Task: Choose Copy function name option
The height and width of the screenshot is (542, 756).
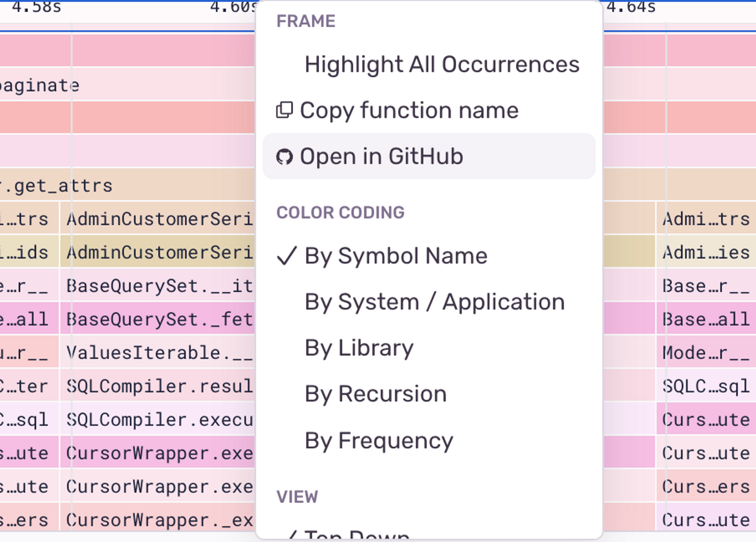Action: (409, 110)
